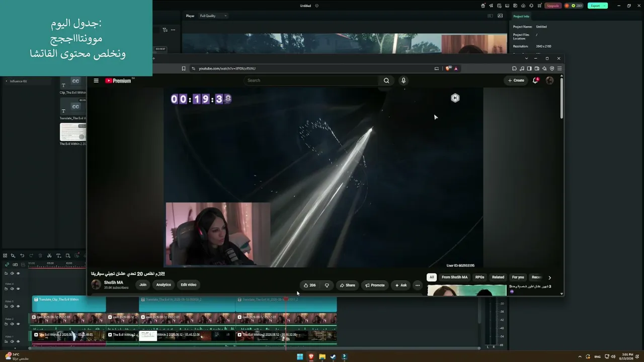
Task: Click the YouTube page vertical scrollbar
Action: tap(561, 98)
